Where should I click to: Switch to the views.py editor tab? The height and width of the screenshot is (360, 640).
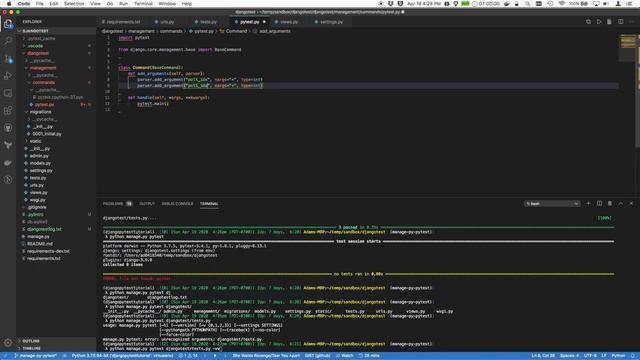(x=289, y=22)
